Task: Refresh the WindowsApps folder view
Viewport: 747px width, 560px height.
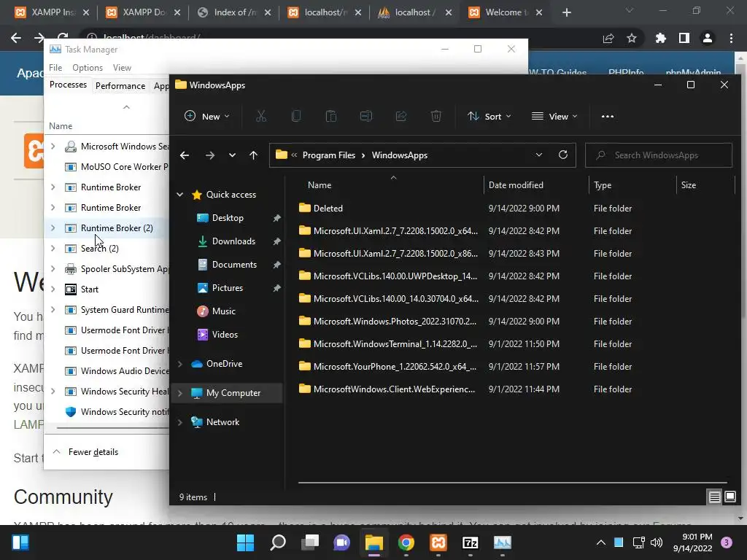Action: (x=563, y=155)
